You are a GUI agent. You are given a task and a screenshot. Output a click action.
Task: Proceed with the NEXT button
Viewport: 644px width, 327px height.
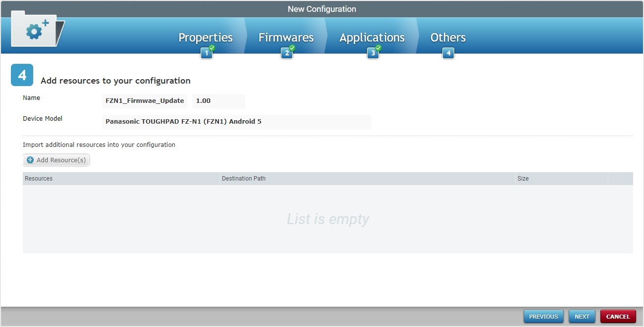(582, 317)
